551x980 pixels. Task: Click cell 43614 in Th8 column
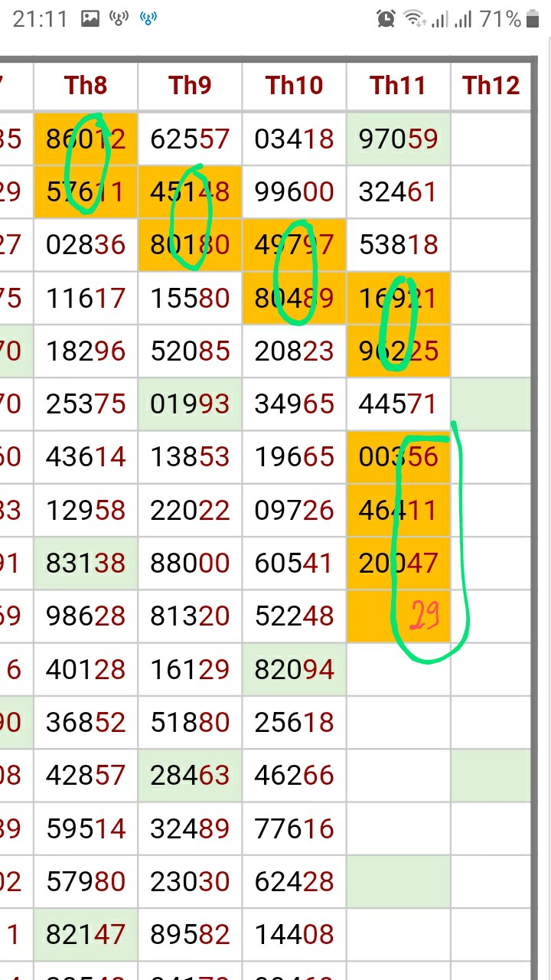click(x=86, y=457)
